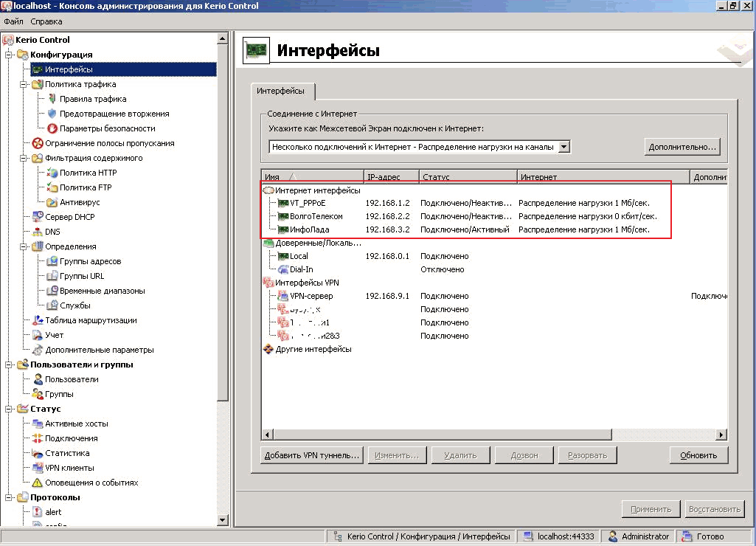
Task: Collapse the Политика трафика node
Action: coord(23,84)
